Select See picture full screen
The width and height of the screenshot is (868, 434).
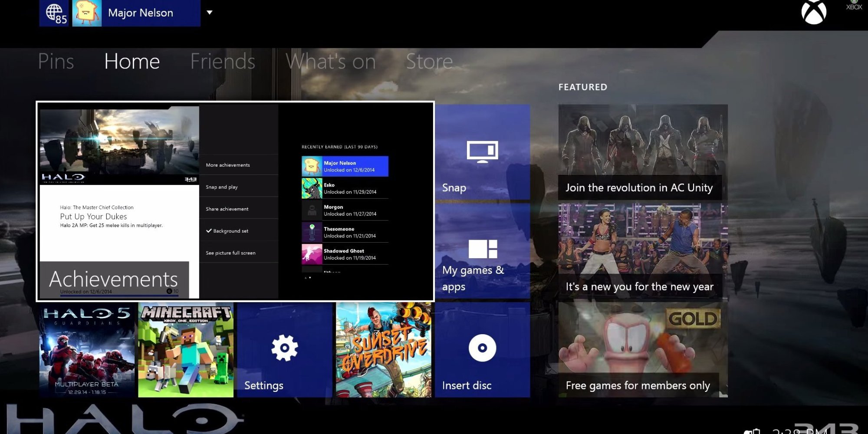click(x=230, y=253)
